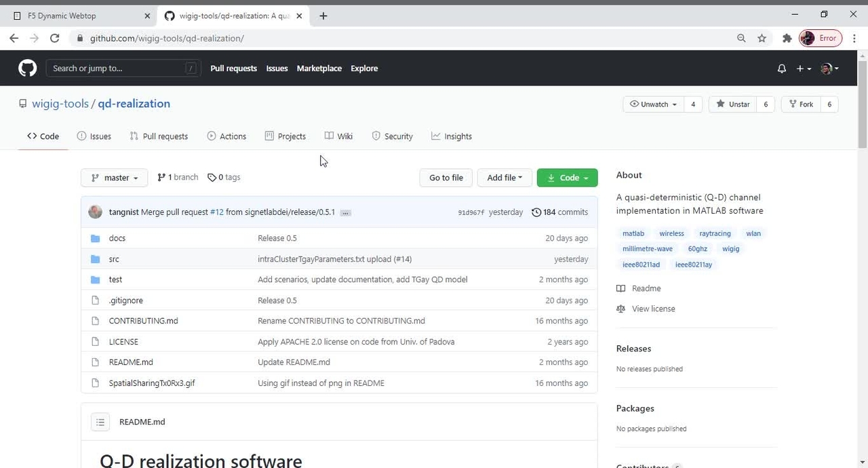
Task: Open the Readme link in About
Action: pyautogui.click(x=639, y=288)
